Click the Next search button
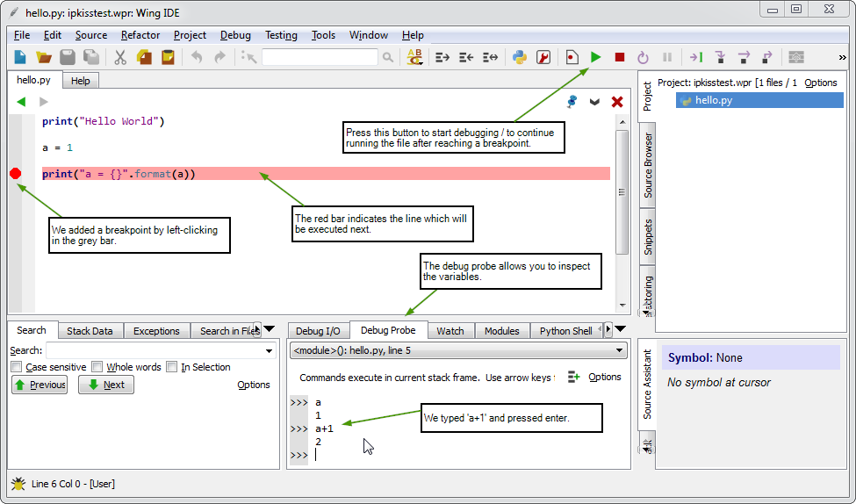 106,385
